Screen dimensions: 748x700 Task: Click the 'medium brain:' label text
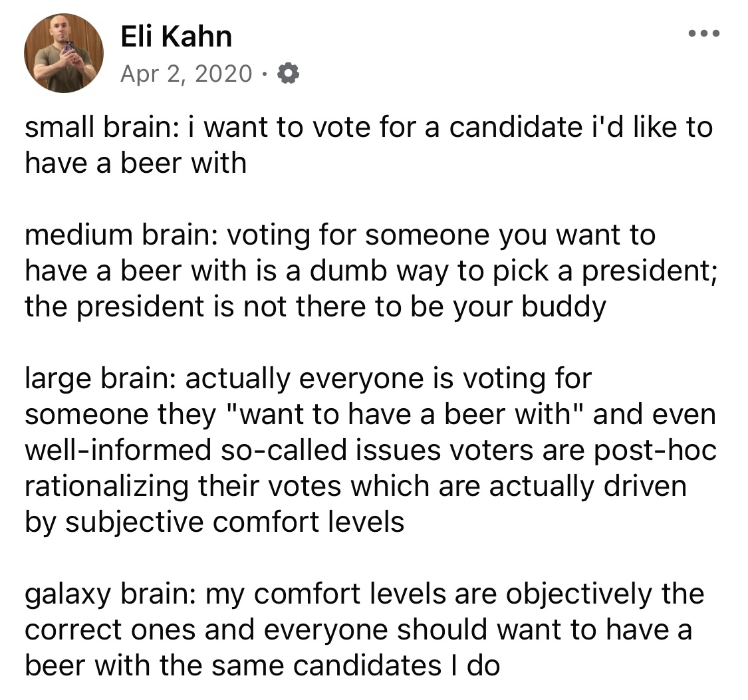pos(117,235)
